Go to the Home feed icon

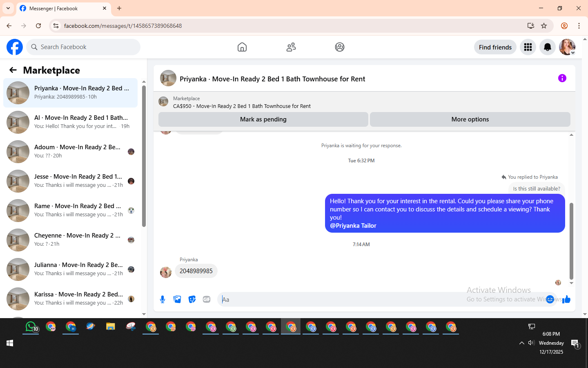(242, 47)
